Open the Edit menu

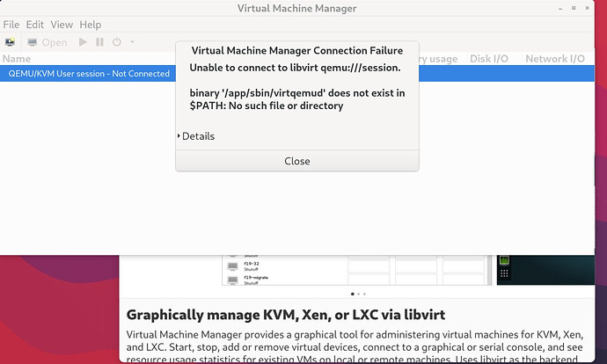pos(34,25)
